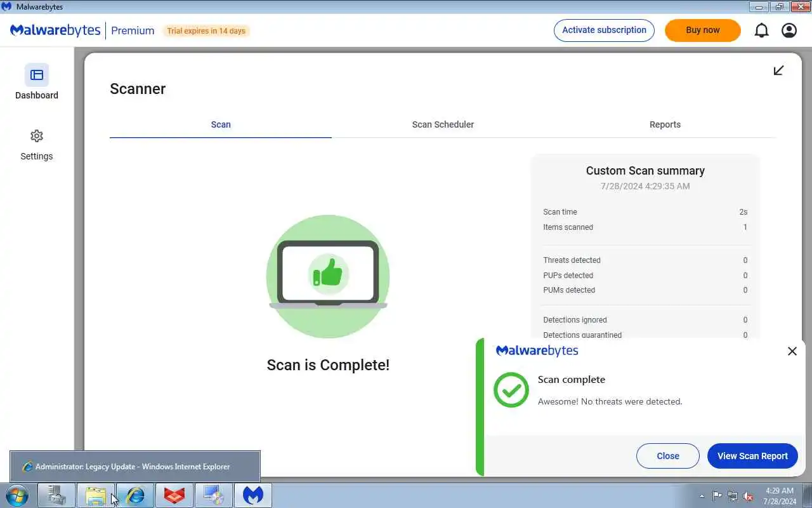Dismiss notification popup with X icon
The image size is (812, 508).
coord(792,351)
